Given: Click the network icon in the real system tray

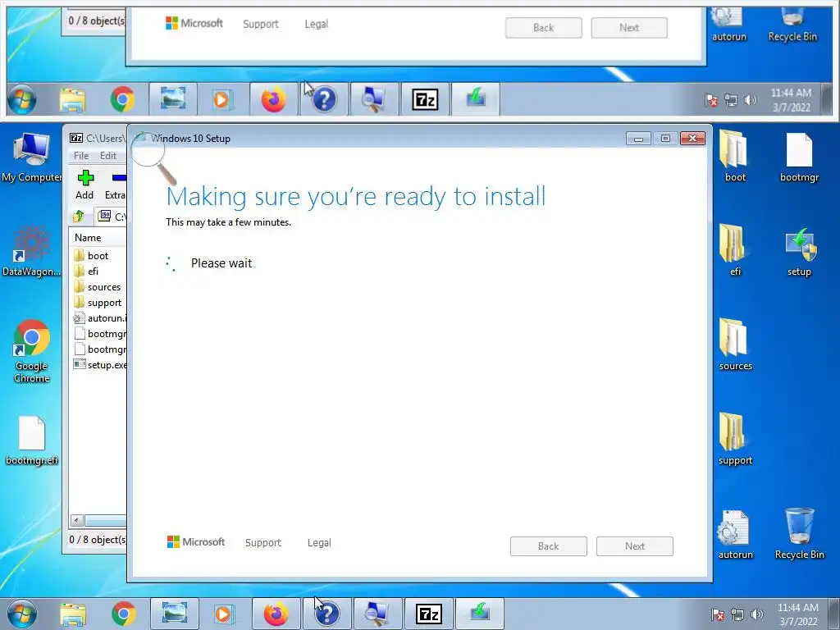Looking at the screenshot, I should click(737, 614).
